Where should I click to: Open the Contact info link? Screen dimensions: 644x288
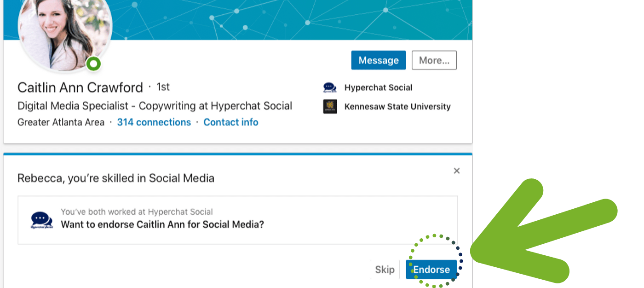pyautogui.click(x=231, y=122)
